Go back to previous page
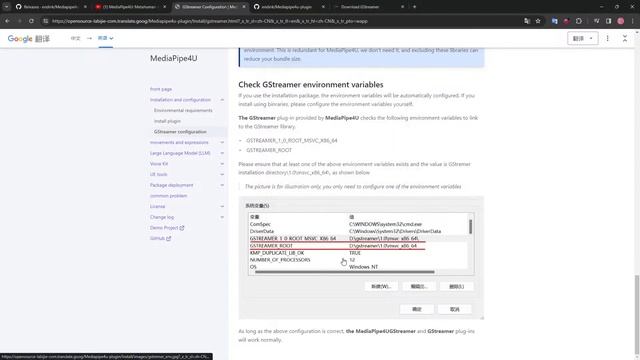The height and width of the screenshot is (360, 640). tap(7, 21)
